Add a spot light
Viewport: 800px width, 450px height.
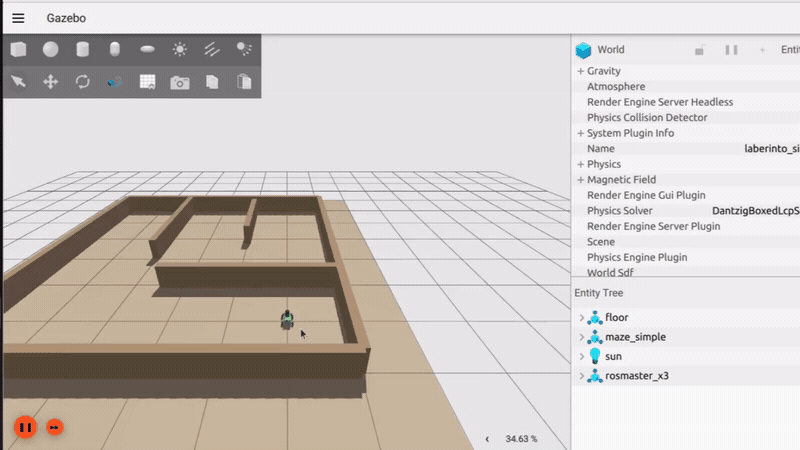tap(244, 49)
